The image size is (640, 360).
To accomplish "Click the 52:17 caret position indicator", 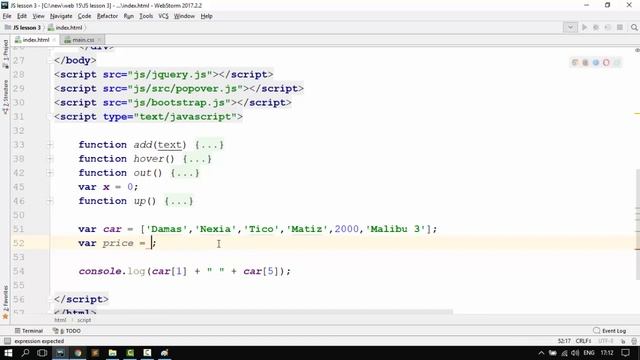I will (564, 341).
